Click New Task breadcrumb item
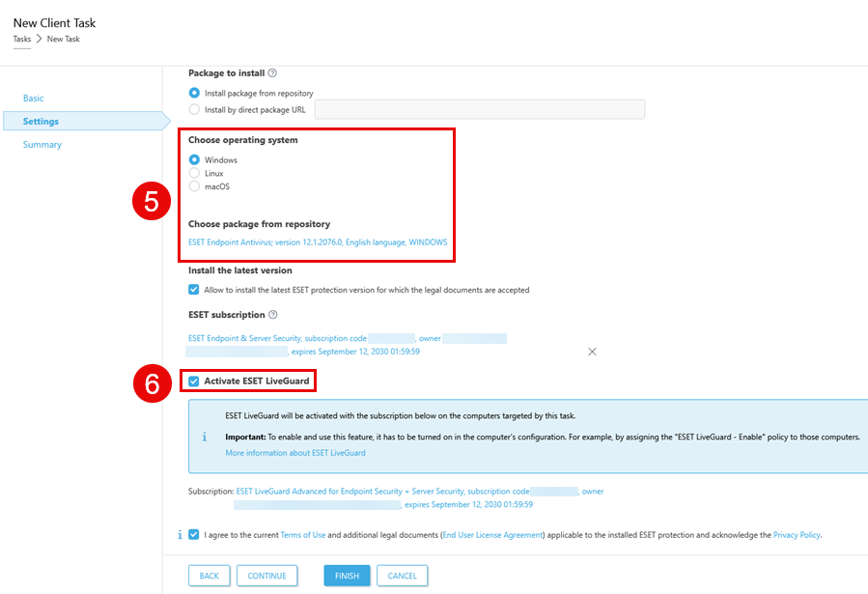The image size is (868, 594). [x=63, y=39]
